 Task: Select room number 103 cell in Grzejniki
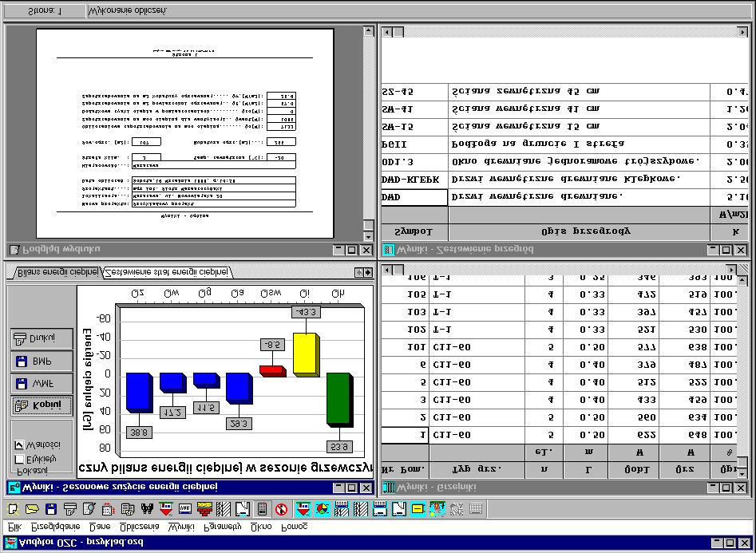pyautogui.click(x=405, y=312)
